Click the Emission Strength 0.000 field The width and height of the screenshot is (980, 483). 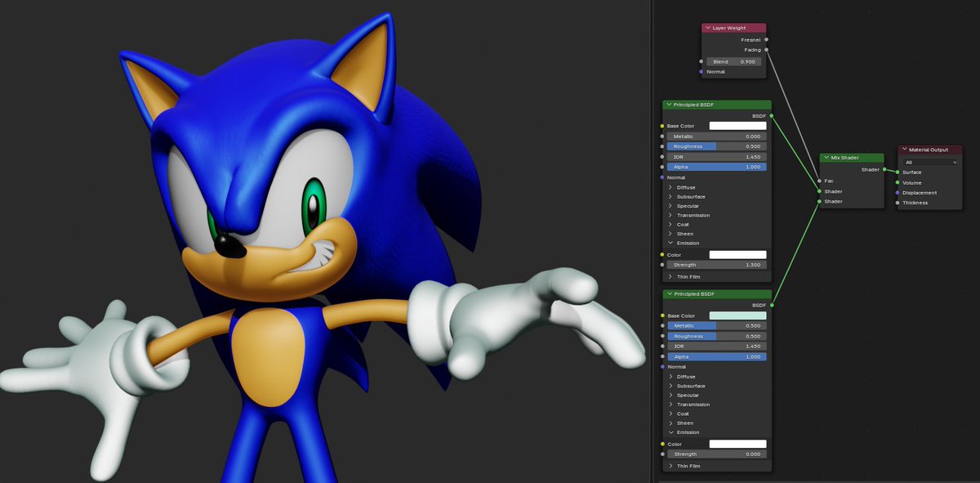point(717,454)
